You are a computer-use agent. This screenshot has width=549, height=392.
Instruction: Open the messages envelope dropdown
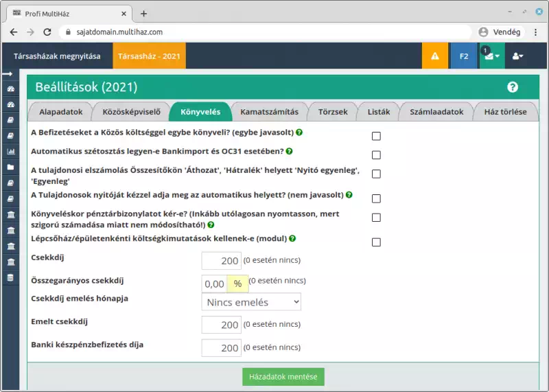[491, 56]
